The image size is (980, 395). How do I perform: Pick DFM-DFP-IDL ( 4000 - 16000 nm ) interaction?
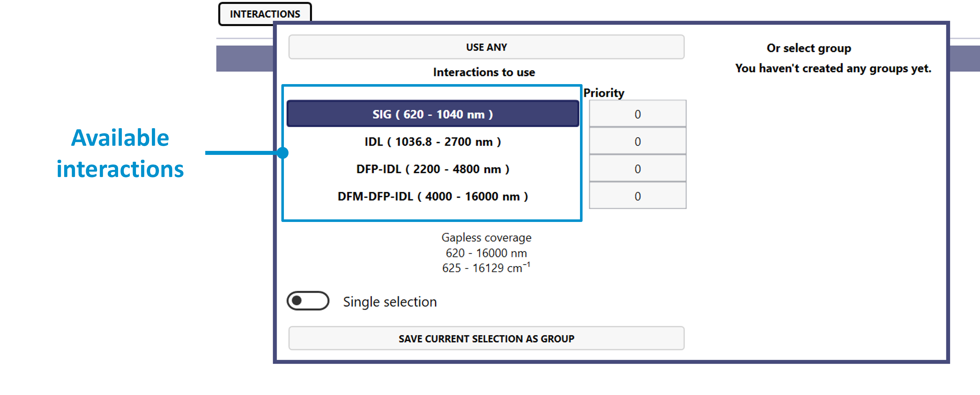433,196
